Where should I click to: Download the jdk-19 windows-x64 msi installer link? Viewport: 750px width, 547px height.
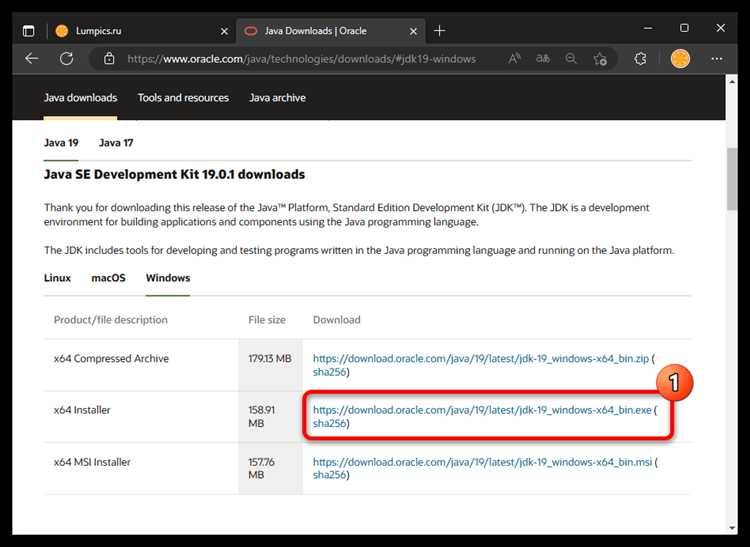(x=482, y=462)
